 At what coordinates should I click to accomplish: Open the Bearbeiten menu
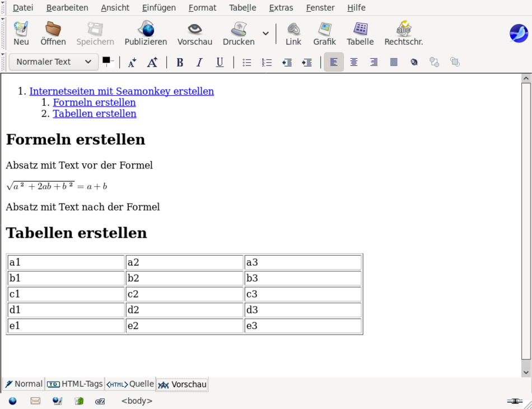point(67,7)
